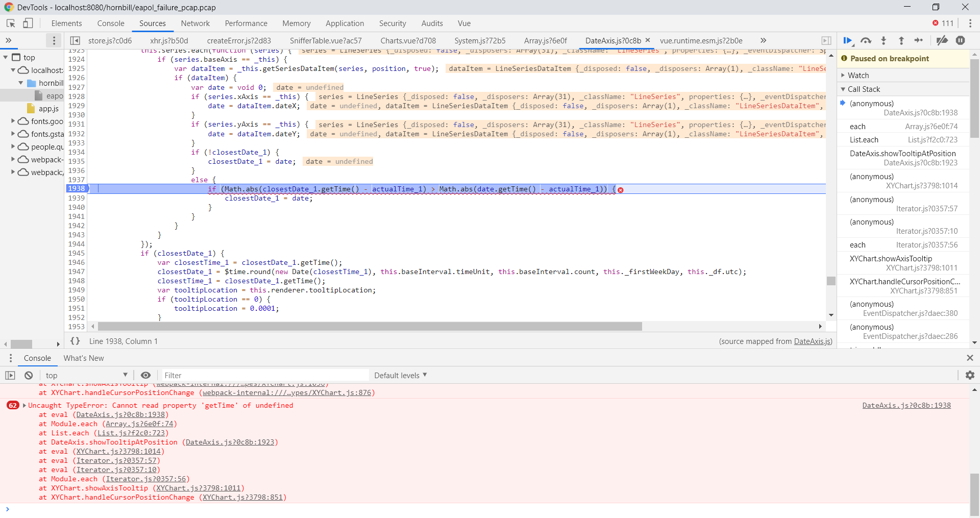Open the webpack-internal XYChart.js:876 link
This screenshot has width=980, height=518.
pyautogui.click(x=287, y=392)
